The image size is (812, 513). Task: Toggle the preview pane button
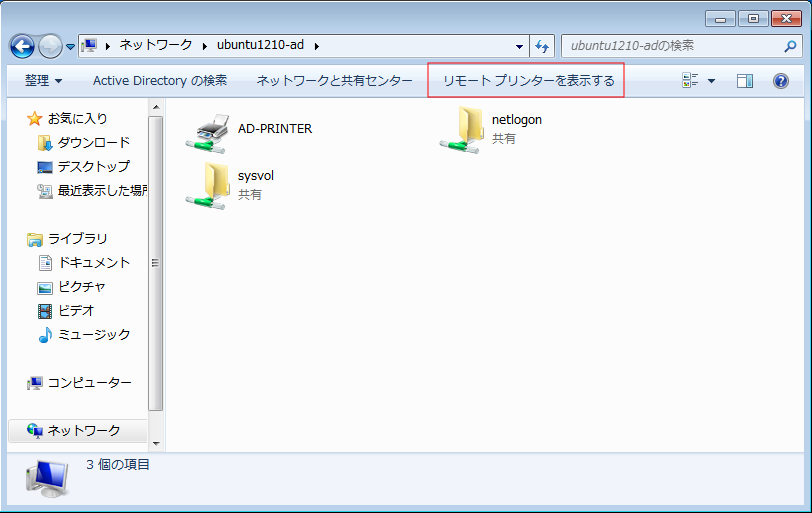click(745, 81)
